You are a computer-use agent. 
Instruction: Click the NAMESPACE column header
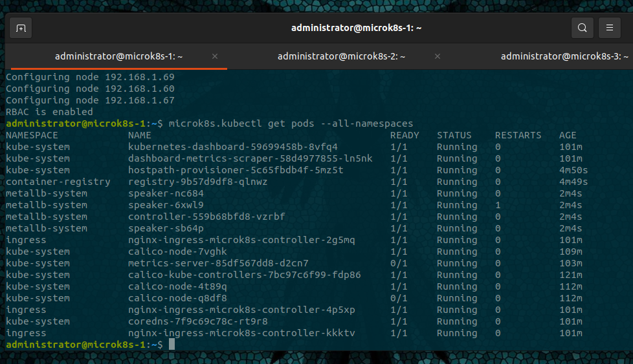(32, 135)
